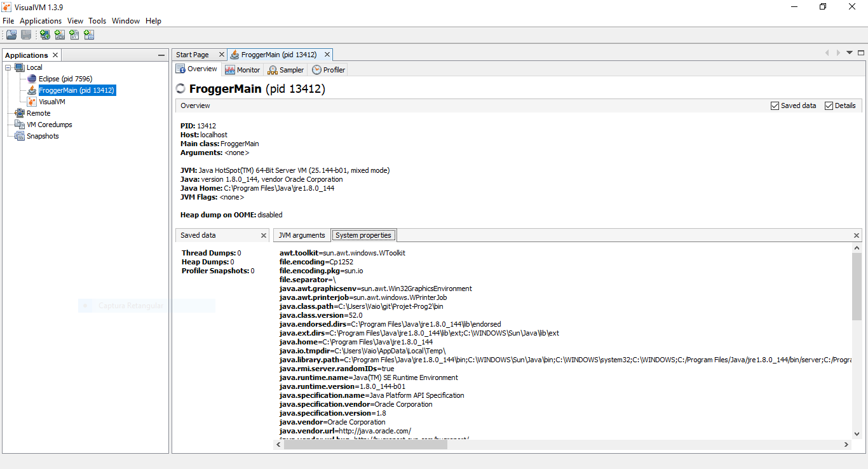Close the Start Page tab

click(x=221, y=55)
